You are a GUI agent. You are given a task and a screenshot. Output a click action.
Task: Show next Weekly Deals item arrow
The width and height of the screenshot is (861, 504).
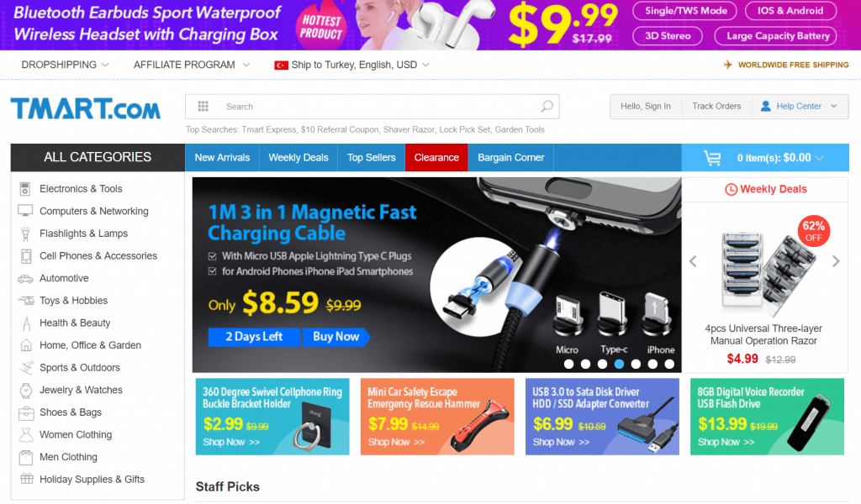pyautogui.click(x=836, y=261)
